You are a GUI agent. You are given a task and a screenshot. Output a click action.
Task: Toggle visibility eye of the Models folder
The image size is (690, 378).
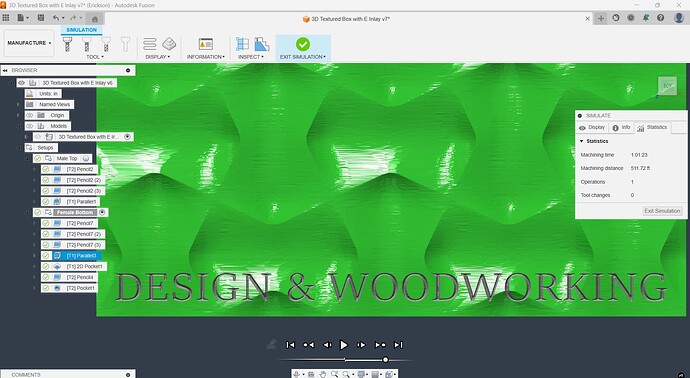click(29, 126)
